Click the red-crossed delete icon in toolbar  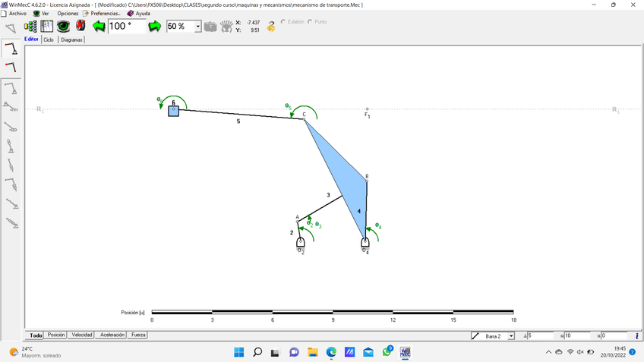pos(80,26)
